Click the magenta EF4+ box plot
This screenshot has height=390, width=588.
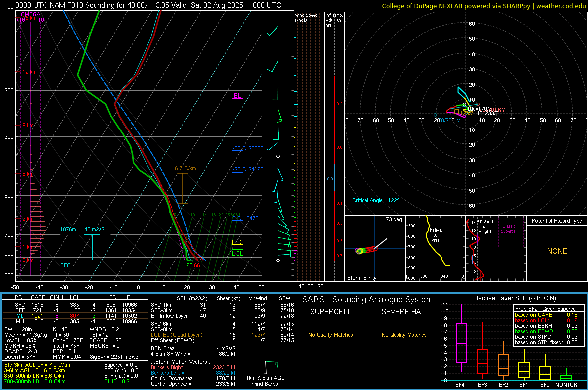click(461, 339)
